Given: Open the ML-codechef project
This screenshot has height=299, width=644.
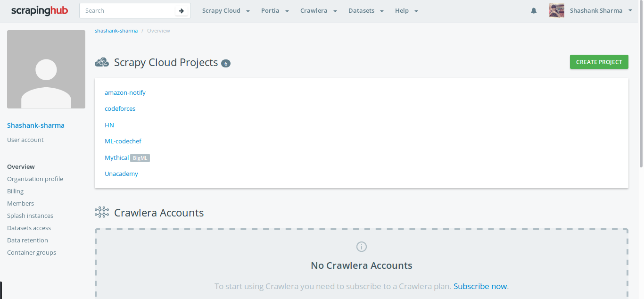Looking at the screenshot, I should (123, 141).
